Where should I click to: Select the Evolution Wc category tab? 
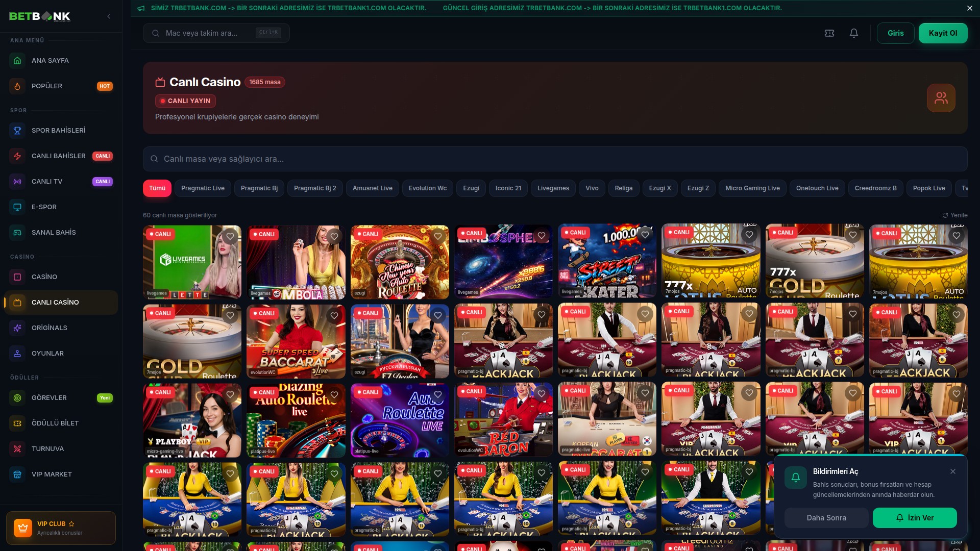click(x=427, y=188)
